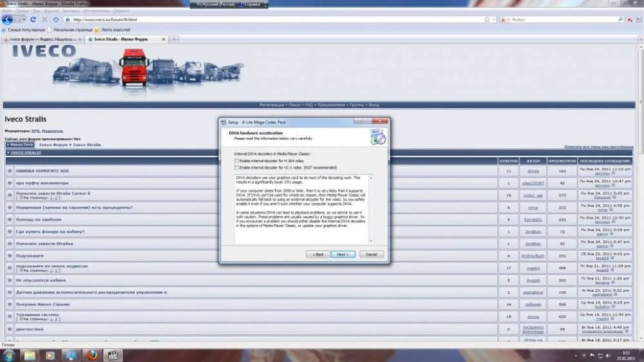Click 'FAQ' in the forum nav bar
Screen dimensions: 644x362
click(x=309, y=105)
